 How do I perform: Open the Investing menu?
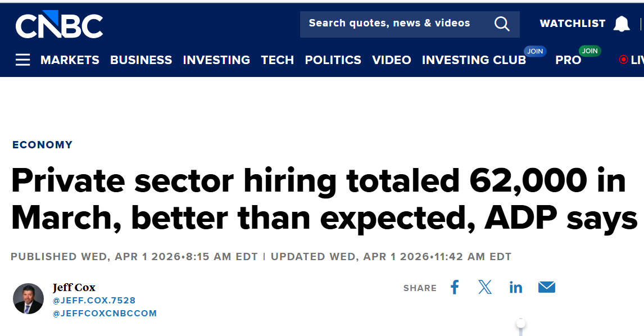coord(216,60)
